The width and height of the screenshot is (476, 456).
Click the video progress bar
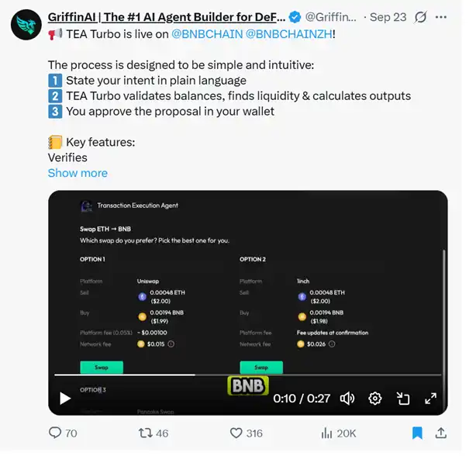tap(248, 375)
